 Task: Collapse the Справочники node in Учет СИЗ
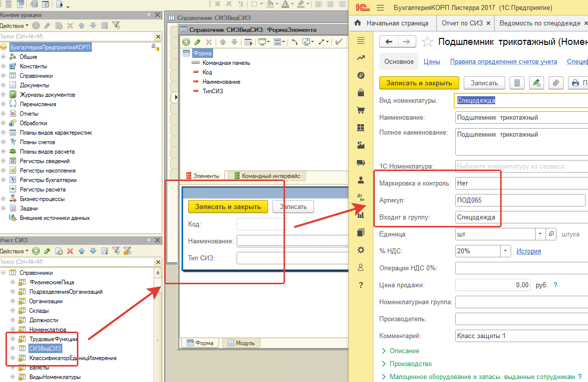click(x=3, y=273)
